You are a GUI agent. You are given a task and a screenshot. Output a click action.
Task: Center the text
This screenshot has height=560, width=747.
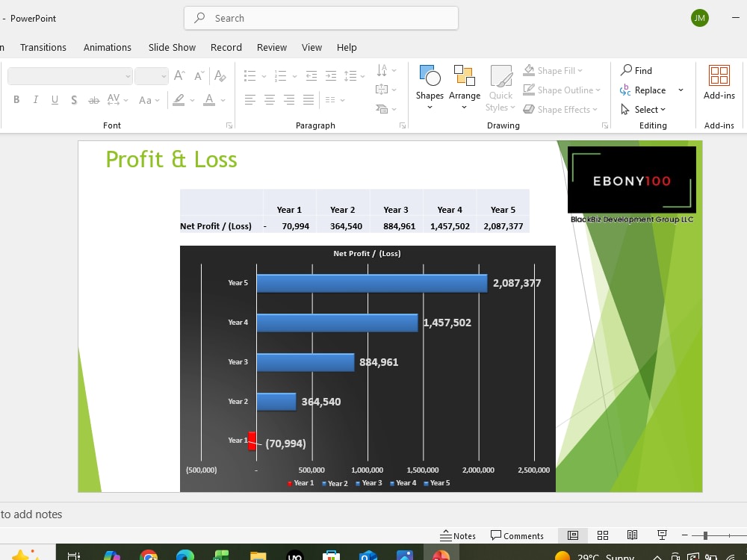pyautogui.click(x=270, y=99)
